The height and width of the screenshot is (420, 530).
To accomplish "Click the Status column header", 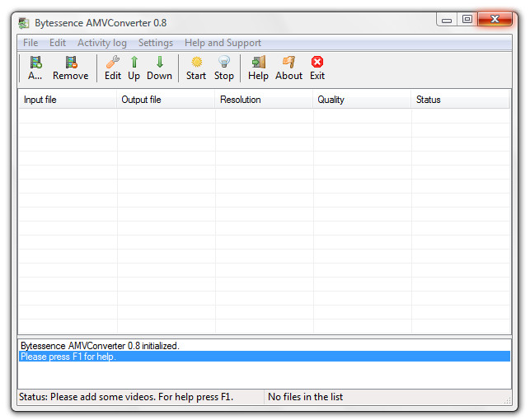I will 460,100.
